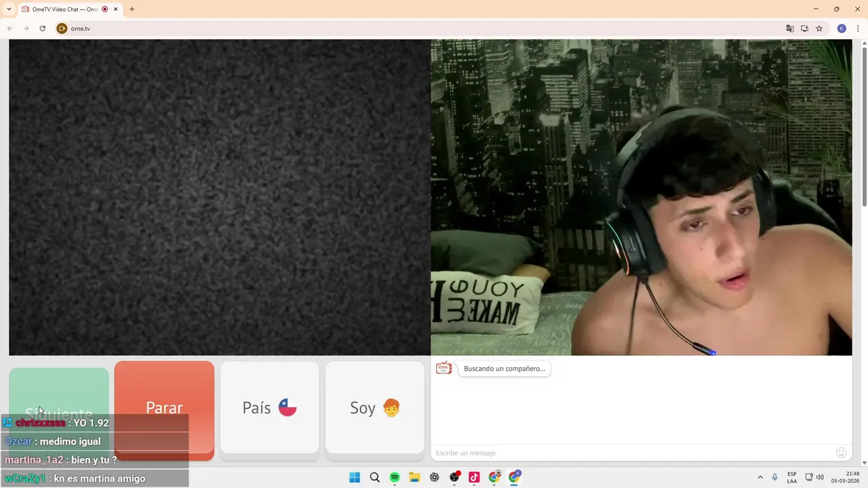Open Windows taskbar Search
This screenshot has width=868, height=488.
(x=374, y=477)
